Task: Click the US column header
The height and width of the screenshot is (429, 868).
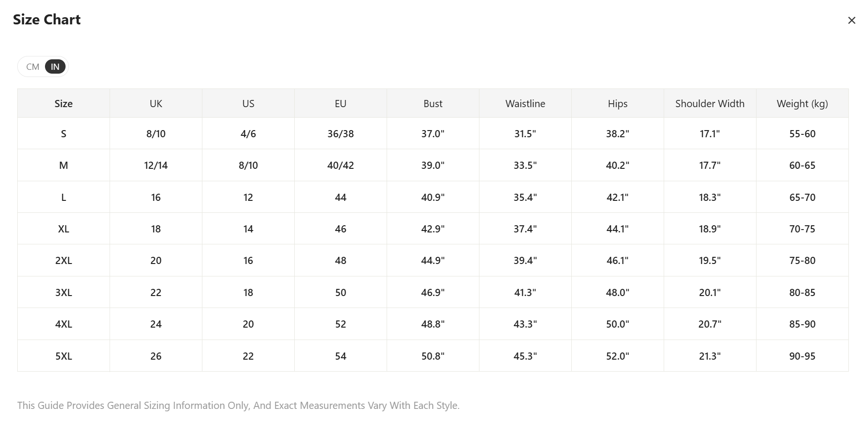Action: pos(248,104)
